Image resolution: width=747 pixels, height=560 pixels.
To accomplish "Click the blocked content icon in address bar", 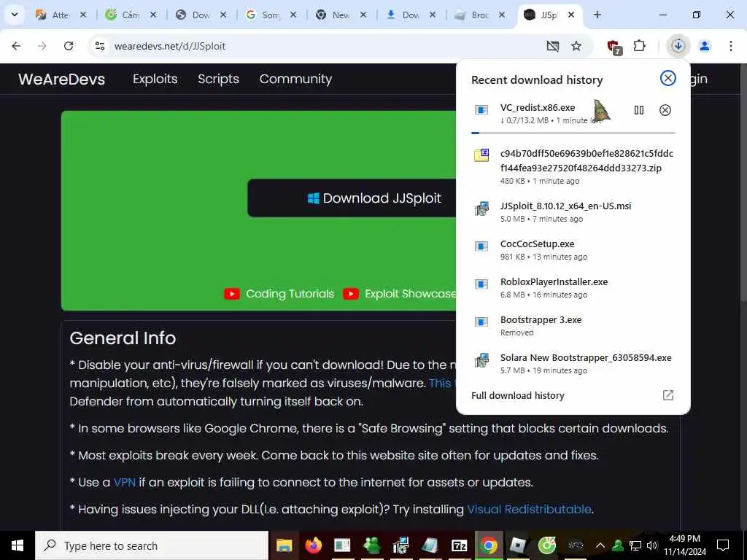I will click(553, 46).
